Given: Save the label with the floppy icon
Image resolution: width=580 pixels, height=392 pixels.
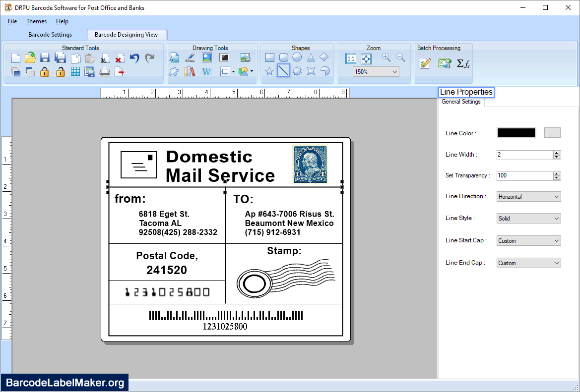Looking at the screenshot, I should [45, 58].
